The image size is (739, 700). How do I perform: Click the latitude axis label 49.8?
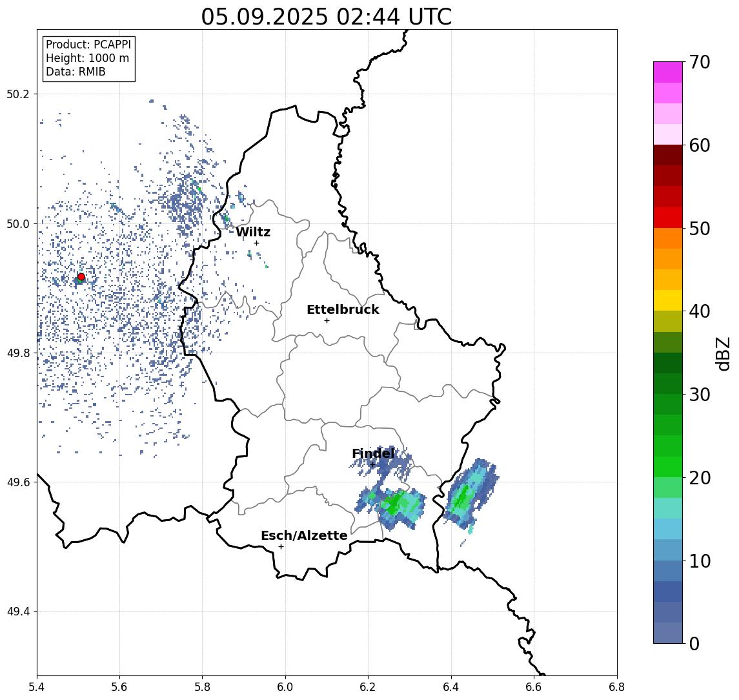[17, 353]
